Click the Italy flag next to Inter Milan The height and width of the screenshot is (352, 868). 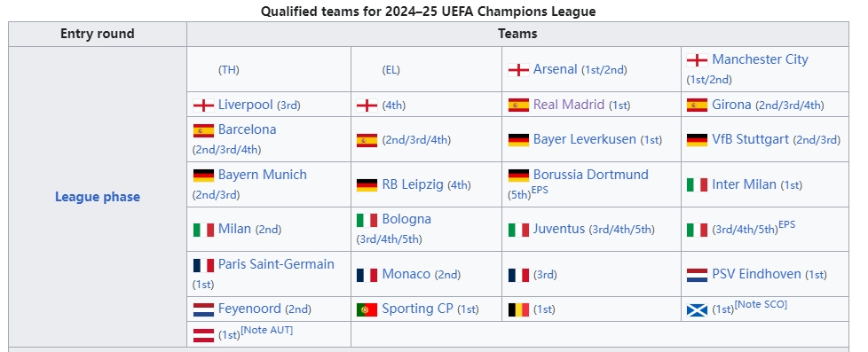pyautogui.click(x=697, y=184)
